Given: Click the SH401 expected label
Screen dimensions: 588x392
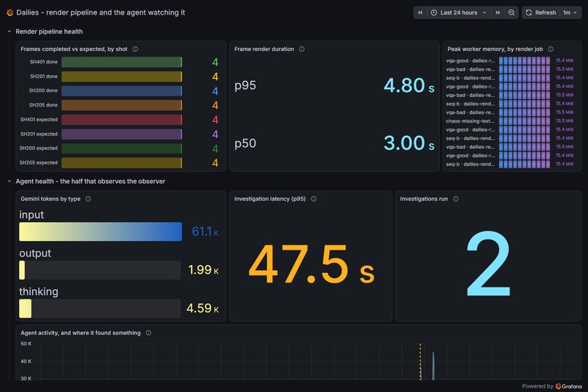Looking at the screenshot, I should point(39,120).
